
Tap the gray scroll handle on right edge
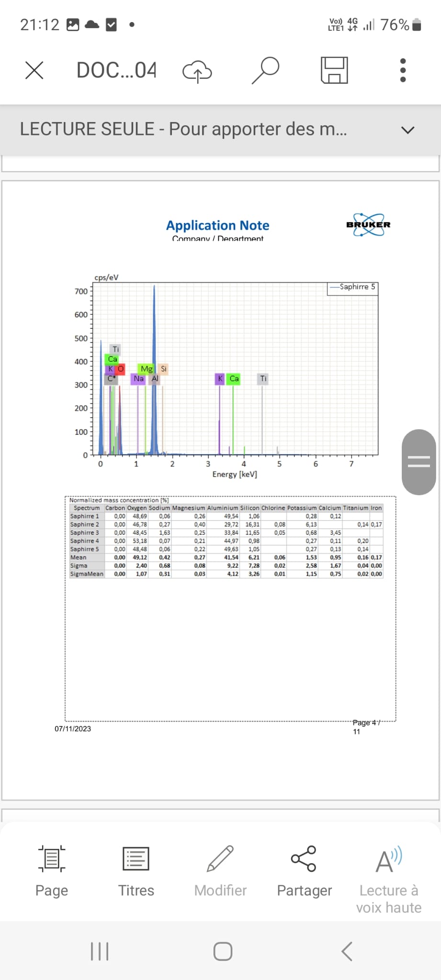tap(418, 462)
